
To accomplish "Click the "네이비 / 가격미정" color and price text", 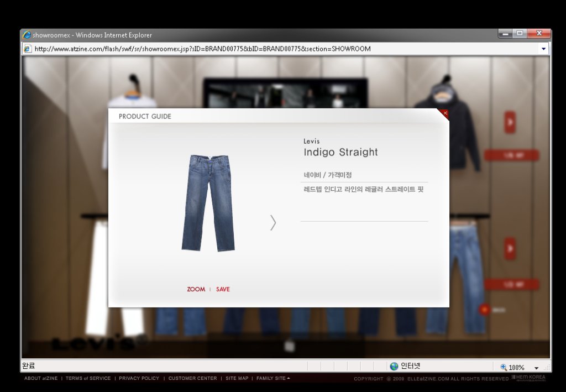I will click(328, 175).
